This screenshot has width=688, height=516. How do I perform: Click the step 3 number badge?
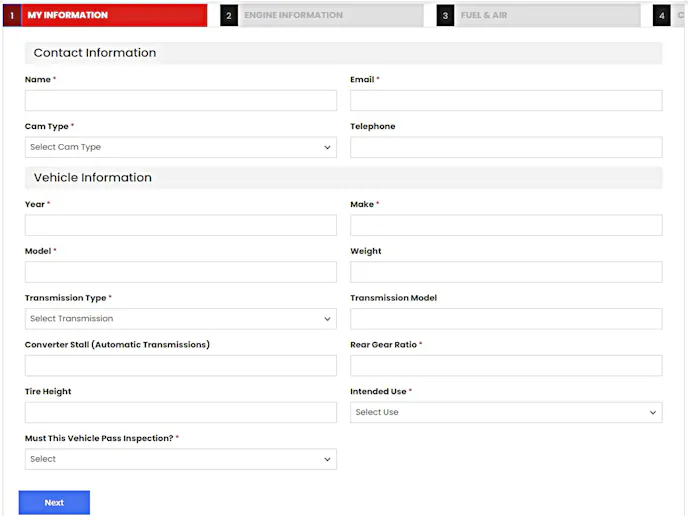(446, 15)
